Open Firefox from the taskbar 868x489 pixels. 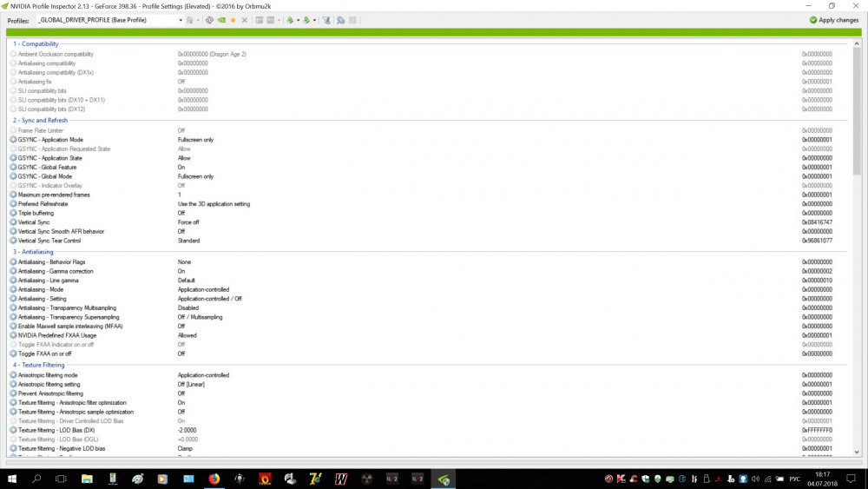click(x=214, y=479)
